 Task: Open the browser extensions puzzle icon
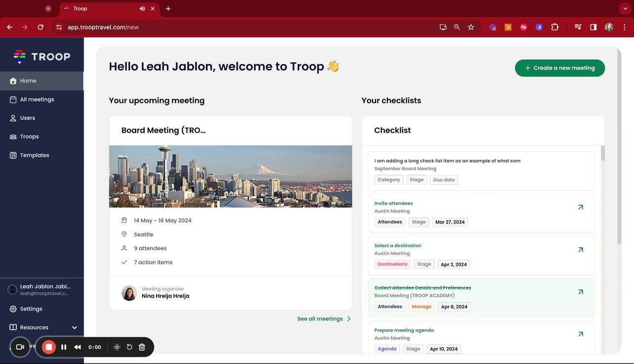(x=555, y=27)
